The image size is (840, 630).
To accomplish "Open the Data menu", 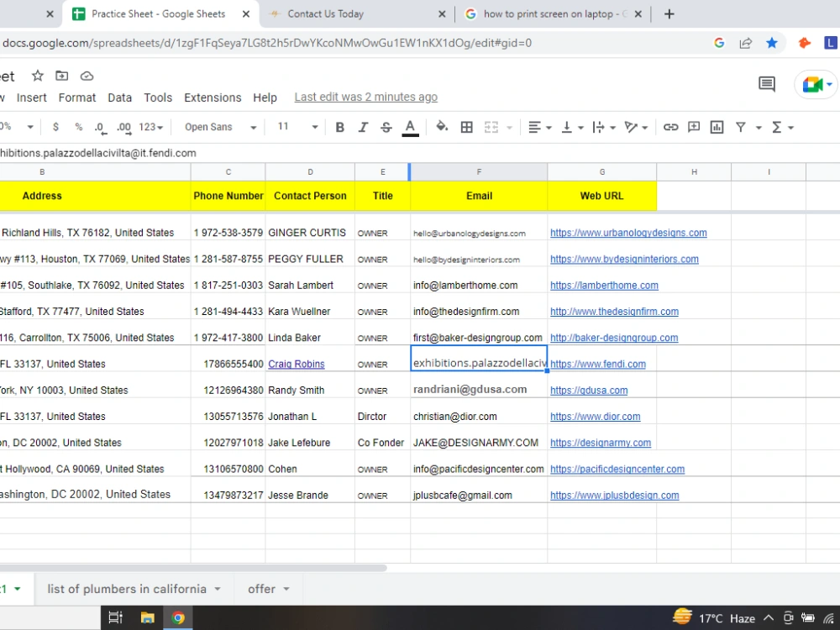I will (119, 97).
